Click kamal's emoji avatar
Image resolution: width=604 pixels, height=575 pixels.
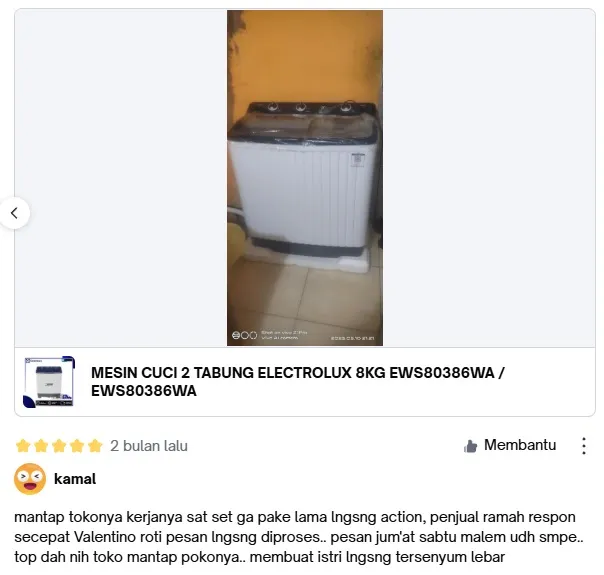(x=30, y=479)
